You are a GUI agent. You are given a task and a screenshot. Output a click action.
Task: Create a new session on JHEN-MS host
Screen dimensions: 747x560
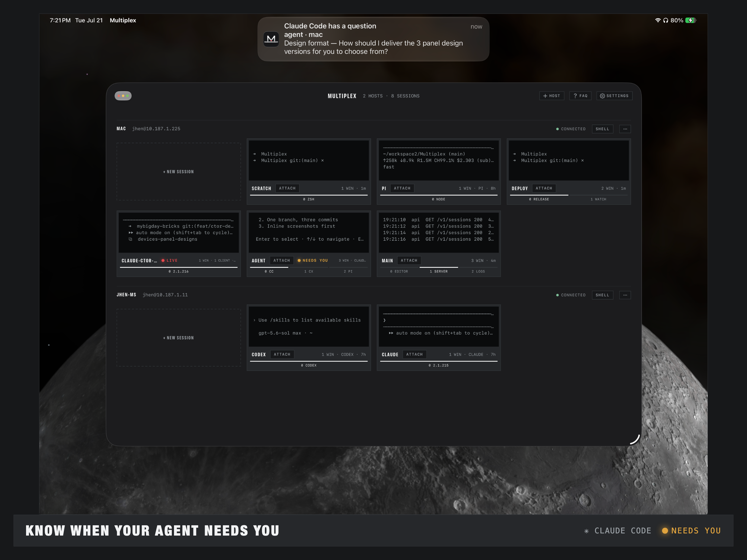pos(179,338)
